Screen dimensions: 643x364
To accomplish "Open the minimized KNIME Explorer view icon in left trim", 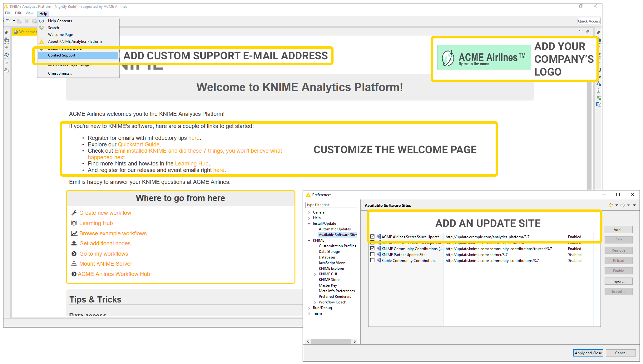I will pyautogui.click(x=6, y=40).
